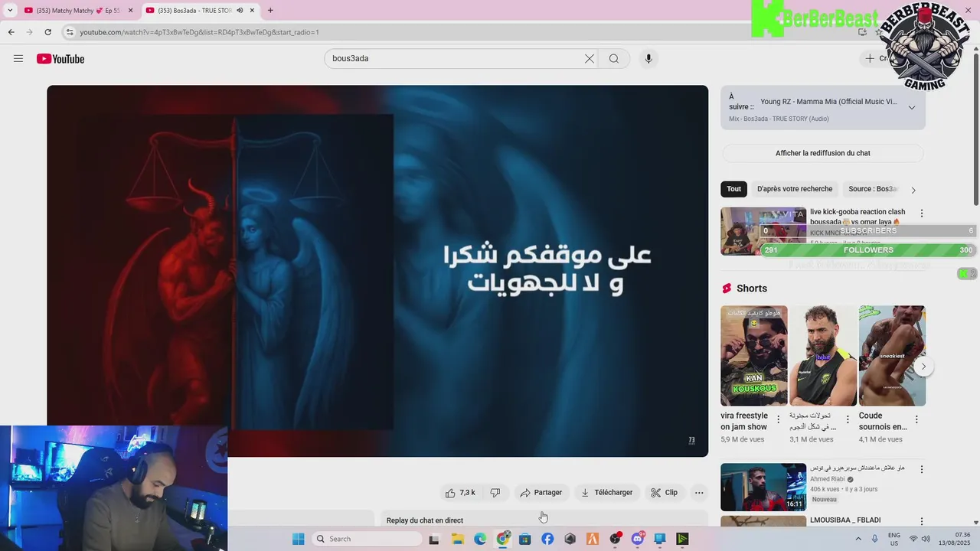Select the D'après votre recherche chip
Image resolution: width=980 pixels, height=551 pixels.
(795, 189)
